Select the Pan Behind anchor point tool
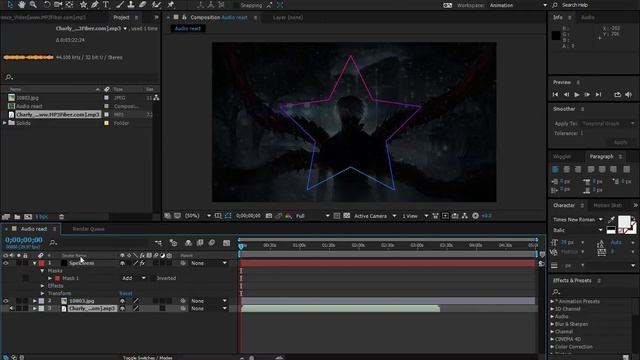 (69, 4)
